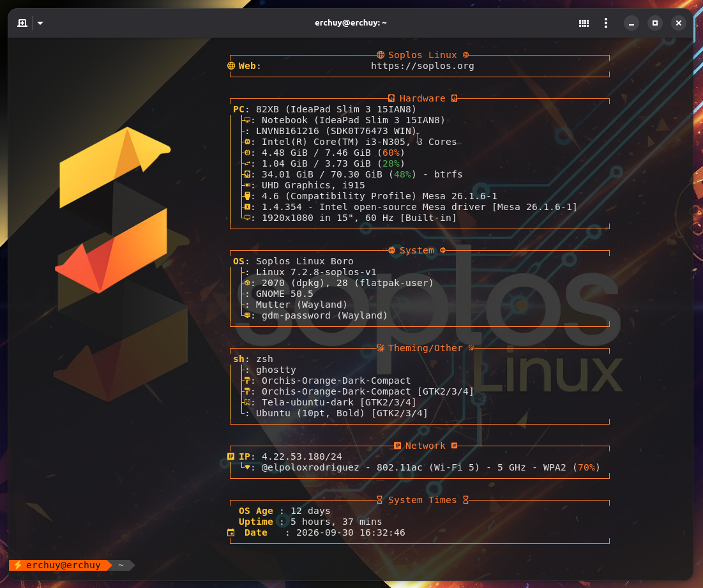Click the text "LNVNB161216 (SDK0T76473 WIN)"
Screen dimensions: 703x588
336,131
